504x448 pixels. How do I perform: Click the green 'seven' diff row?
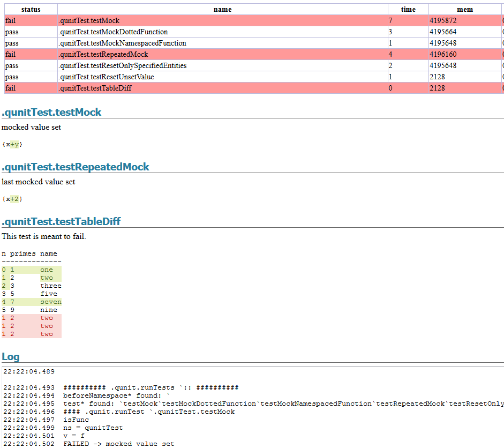pyautogui.click(x=32, y=302)
